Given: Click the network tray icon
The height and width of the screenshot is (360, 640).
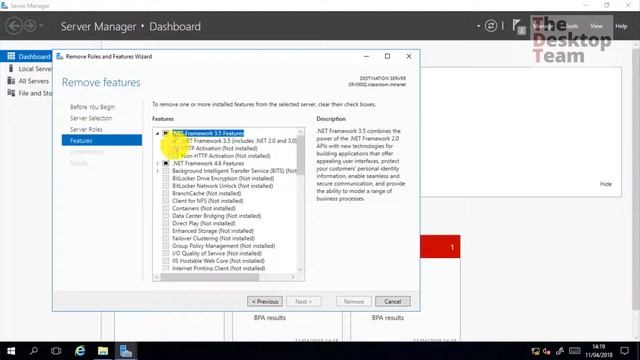Looking at the screenshot, I should coord(535,351).
